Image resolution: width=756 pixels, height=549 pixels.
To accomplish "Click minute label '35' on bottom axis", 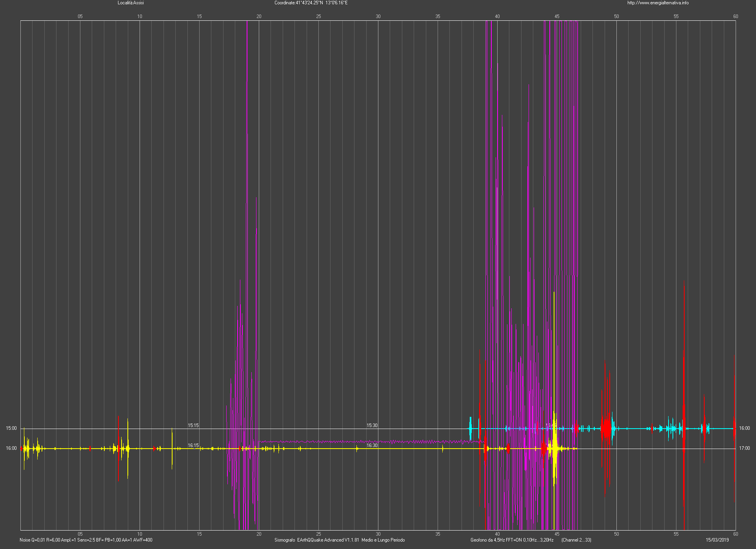I will coord(438,534).
